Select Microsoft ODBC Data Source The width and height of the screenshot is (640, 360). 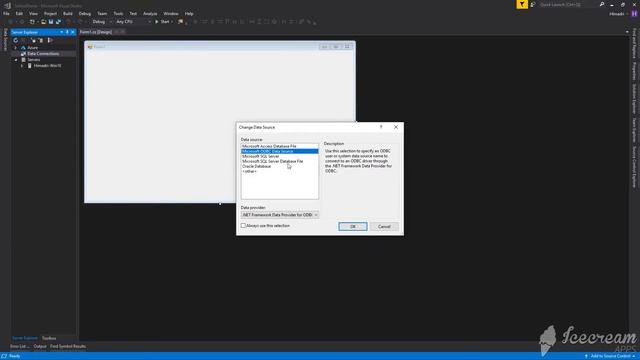280,151
